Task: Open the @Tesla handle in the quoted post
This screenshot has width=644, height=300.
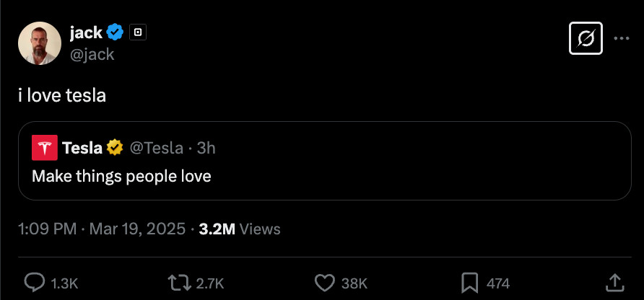Action: pyautogui.click(x=157, y=148)
